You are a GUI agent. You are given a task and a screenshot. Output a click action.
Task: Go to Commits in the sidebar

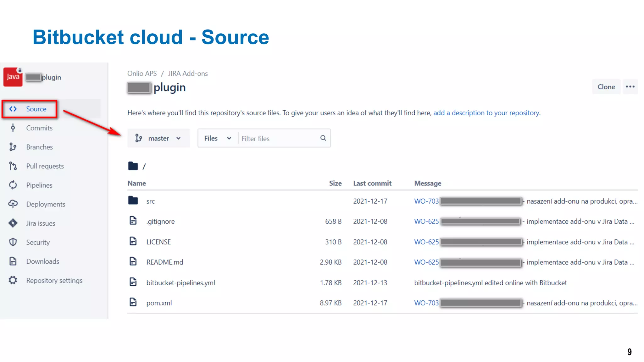[39, 128]
